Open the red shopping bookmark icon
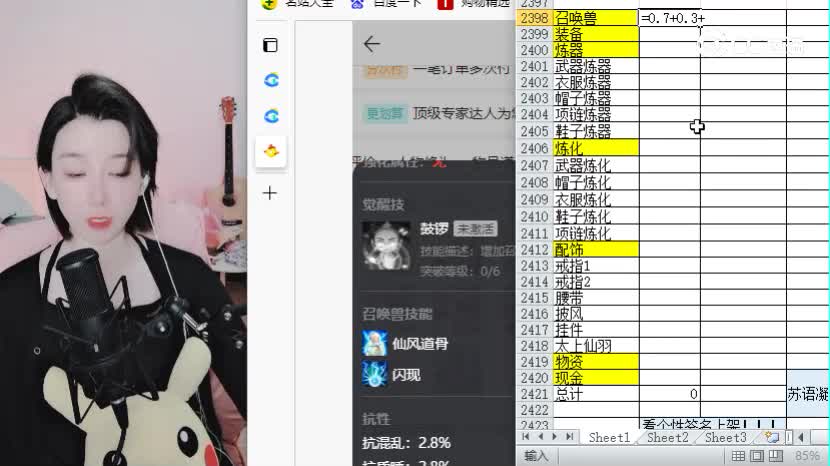Image resolution: width=830 pixels, height=466 pixels. tap(445, 4)
